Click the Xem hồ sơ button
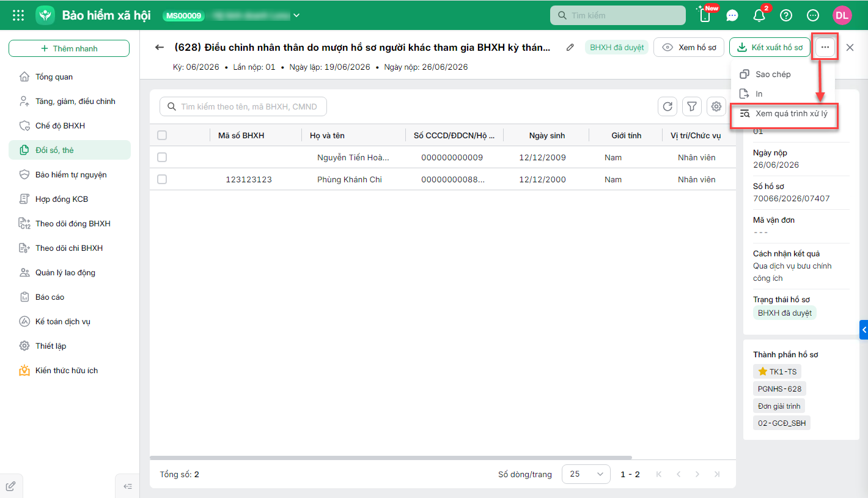868x498 pixels. coord(689,47)
